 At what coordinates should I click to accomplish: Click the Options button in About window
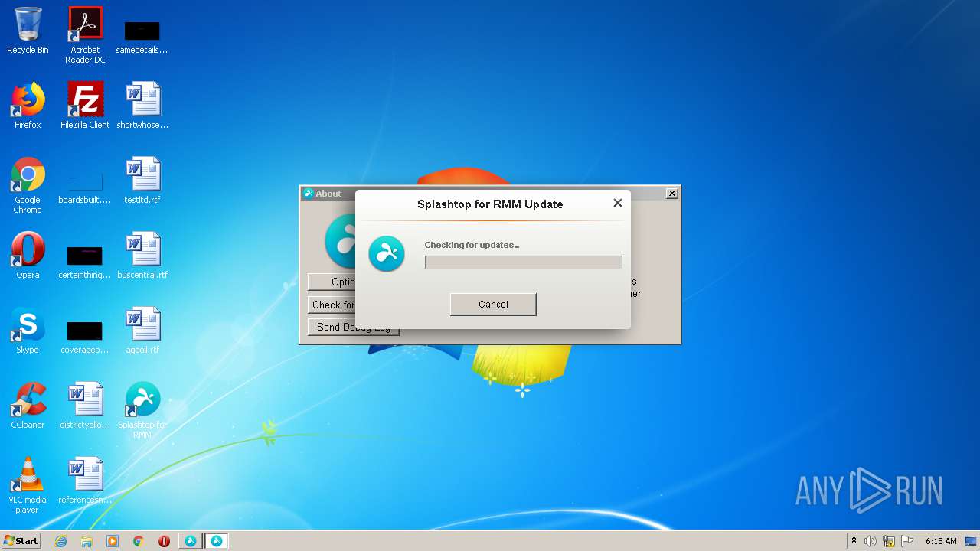[332, 282]
